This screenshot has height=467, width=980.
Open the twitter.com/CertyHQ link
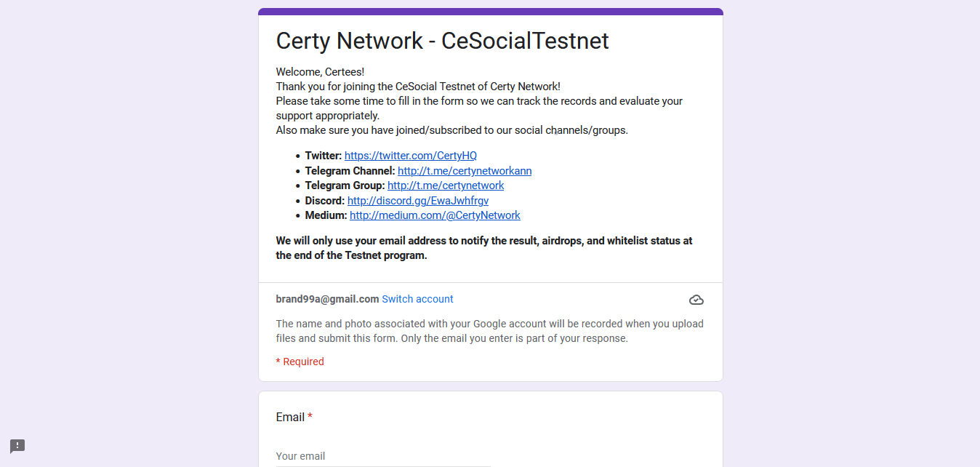[410, 156]
